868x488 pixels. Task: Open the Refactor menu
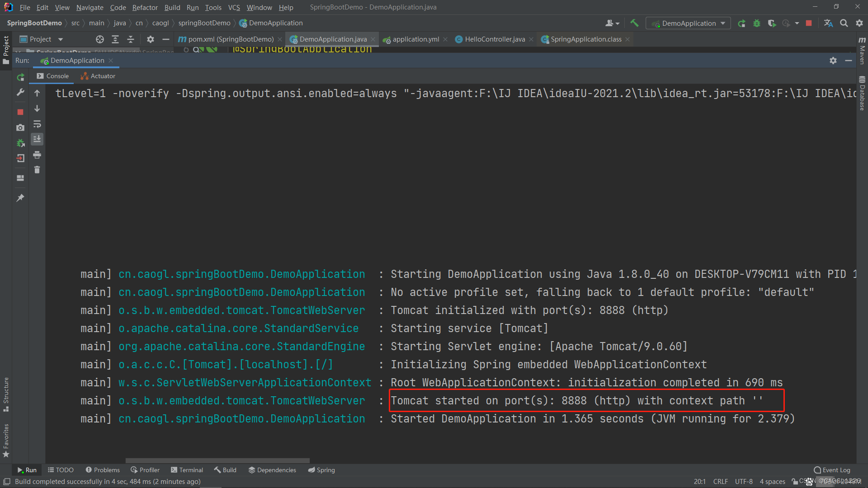[145, 7]
